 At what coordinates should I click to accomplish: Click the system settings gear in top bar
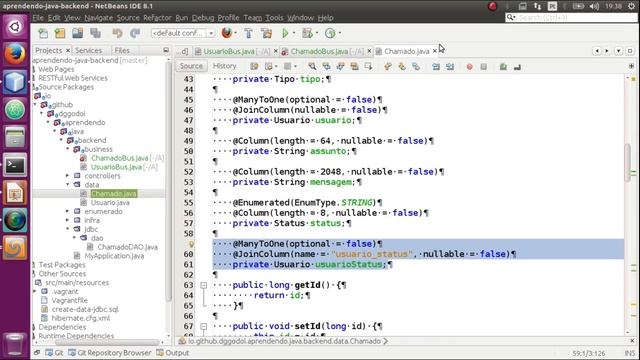click(631, 6)
